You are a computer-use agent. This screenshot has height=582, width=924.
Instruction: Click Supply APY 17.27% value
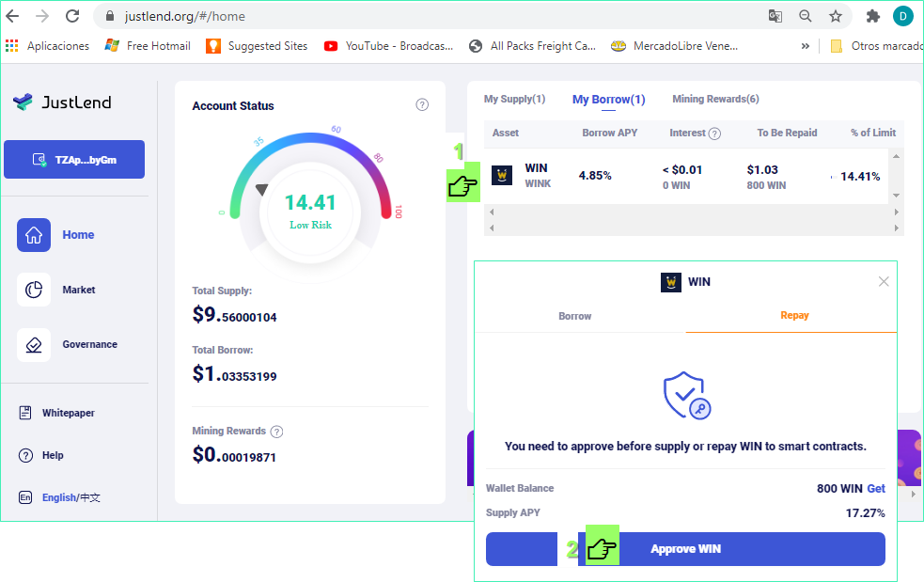pos(865,513)
